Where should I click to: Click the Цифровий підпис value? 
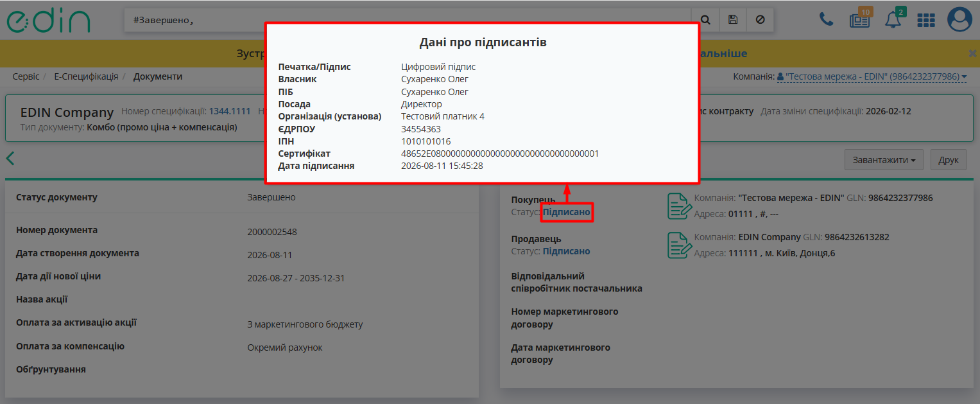438,67
